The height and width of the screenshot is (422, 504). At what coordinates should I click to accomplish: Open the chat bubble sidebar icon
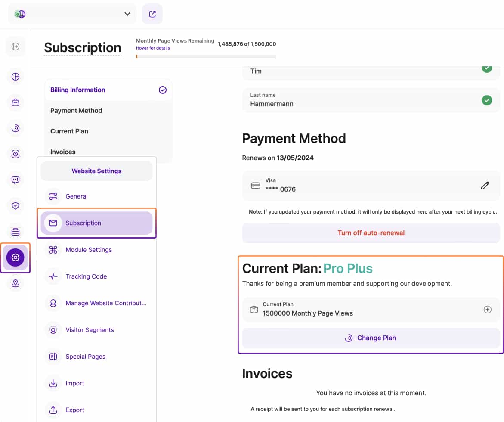point(15,180)
